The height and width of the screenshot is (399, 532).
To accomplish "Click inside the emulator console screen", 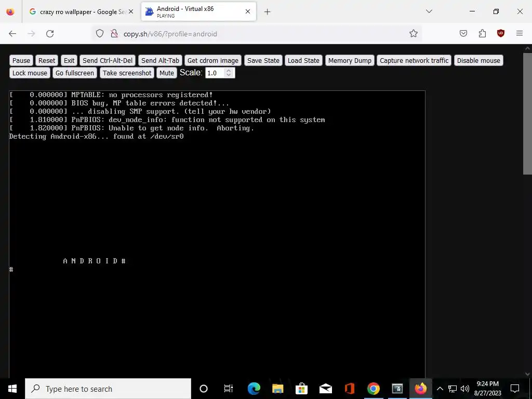I will coord(217,234).
